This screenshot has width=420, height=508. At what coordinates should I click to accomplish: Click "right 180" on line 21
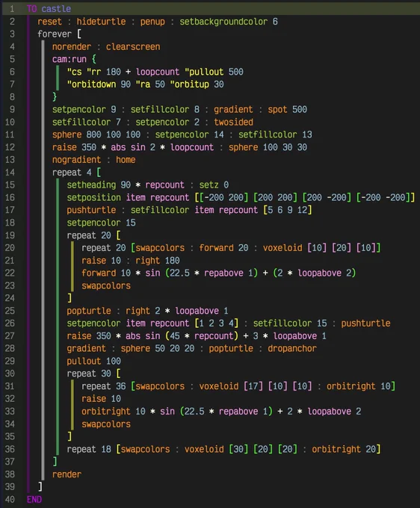click(158, 261)
